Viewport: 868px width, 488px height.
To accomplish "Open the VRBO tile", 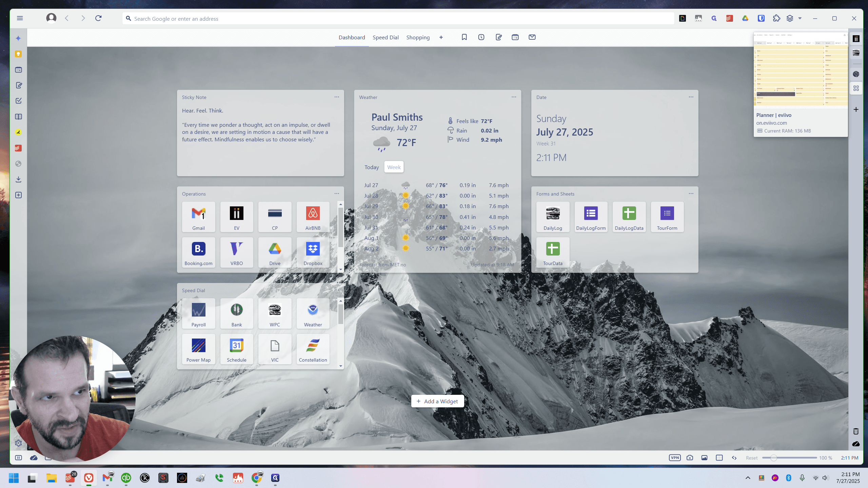I will tap(237, 252).
